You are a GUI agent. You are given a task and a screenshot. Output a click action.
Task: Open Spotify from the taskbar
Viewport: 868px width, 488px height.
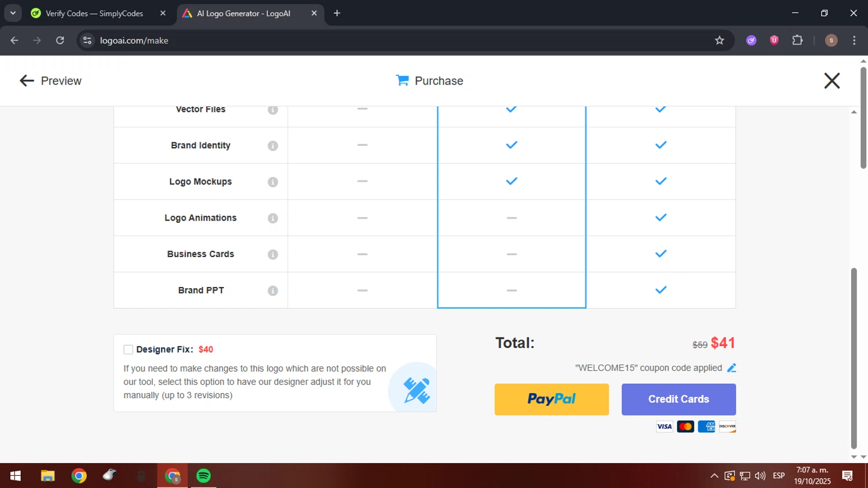(204, 476)
